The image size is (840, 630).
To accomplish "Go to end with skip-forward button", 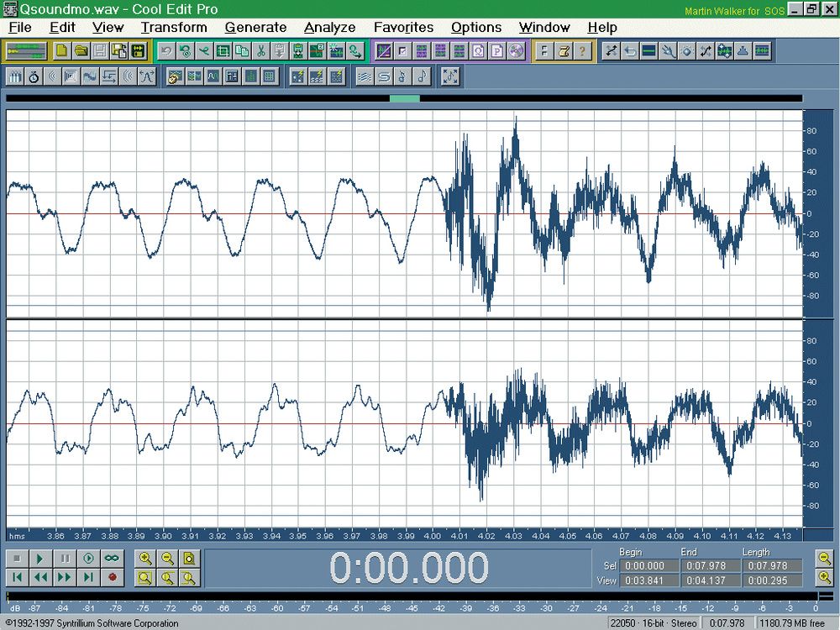I will click(88, 577).
